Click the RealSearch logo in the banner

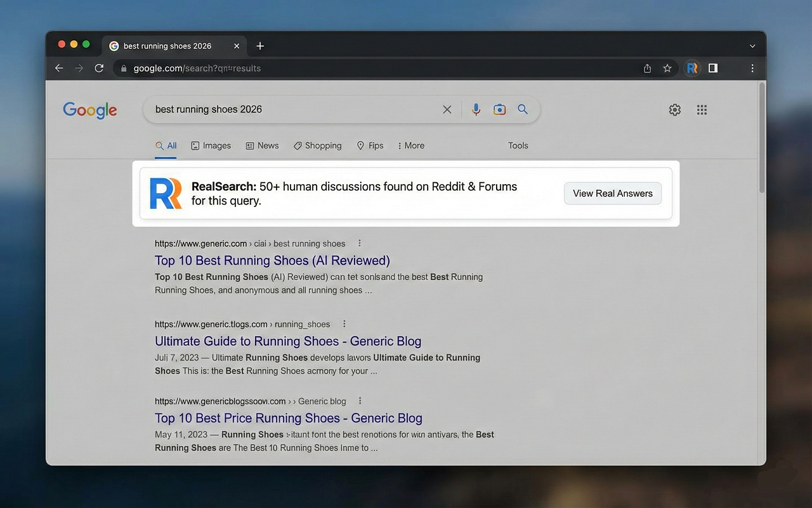click(x=165, y=193)
